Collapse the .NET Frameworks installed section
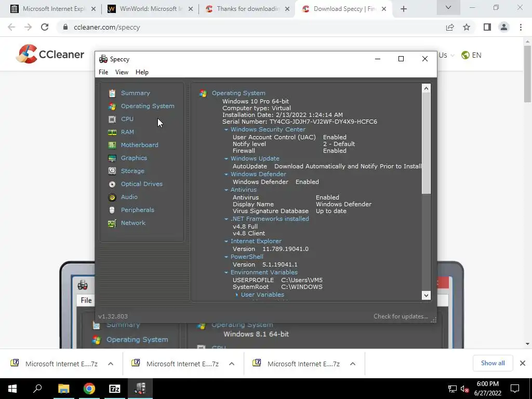Image resolution: width=532 pixels, height=399 pixels. point(226,219)
